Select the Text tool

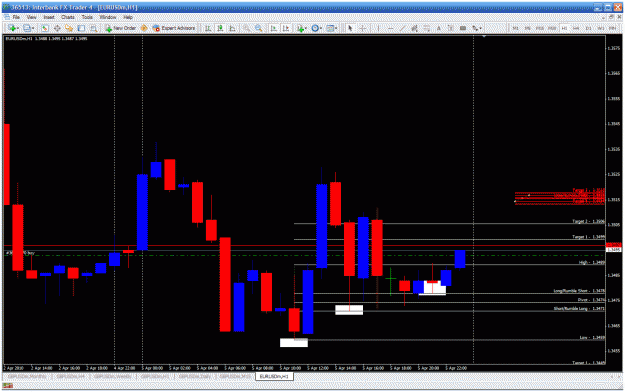(438, 28)
